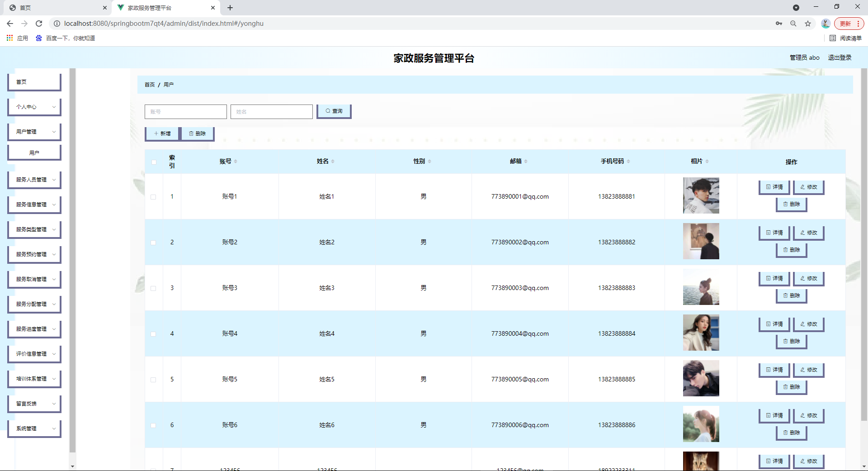Screen dimensions: 868x471
Task: Click 修改 for 账号2 row
Action: click(809, 233)
